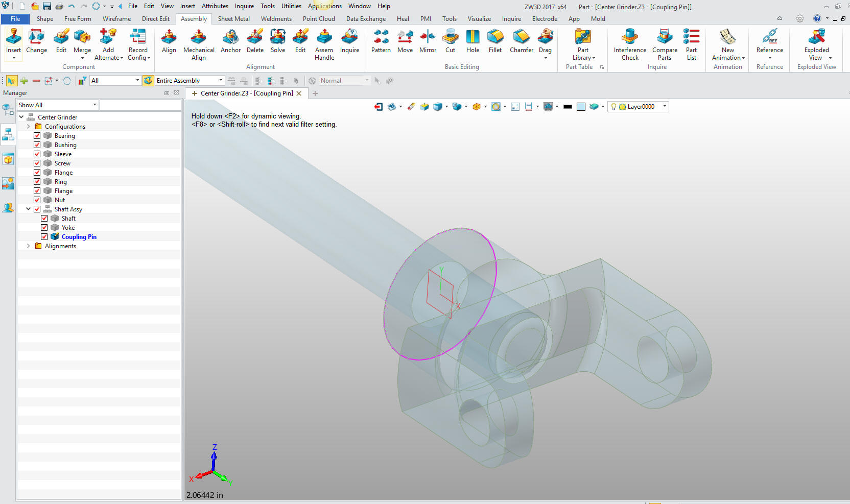Open the Record Config command
This screenshot has width=850, height=504.
coord(138,44)
